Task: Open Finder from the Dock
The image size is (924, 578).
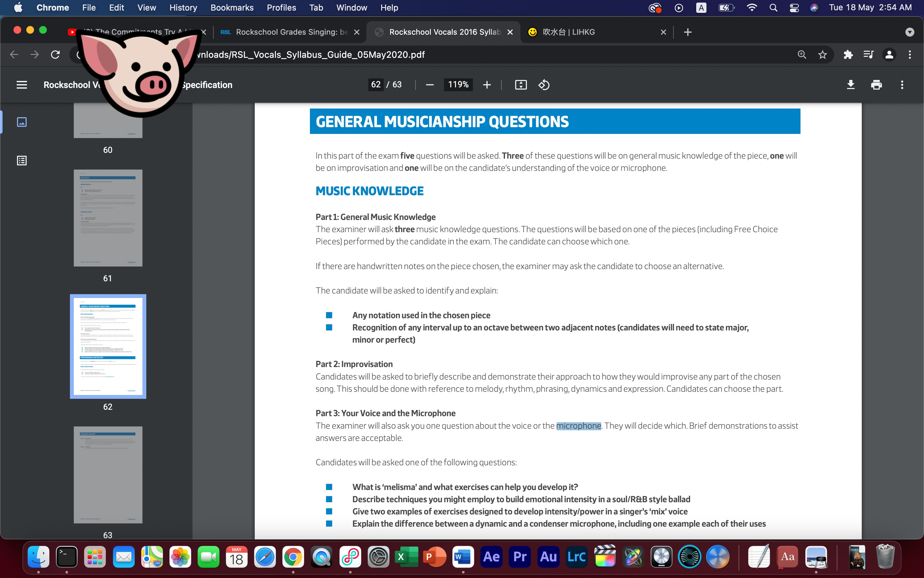Action: (38, 556)
